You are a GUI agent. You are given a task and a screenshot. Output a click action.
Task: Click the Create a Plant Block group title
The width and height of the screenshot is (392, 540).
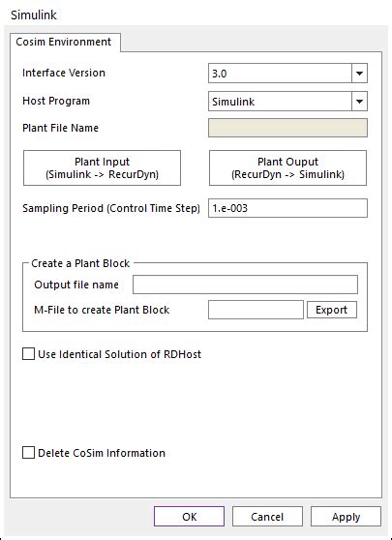80,263
